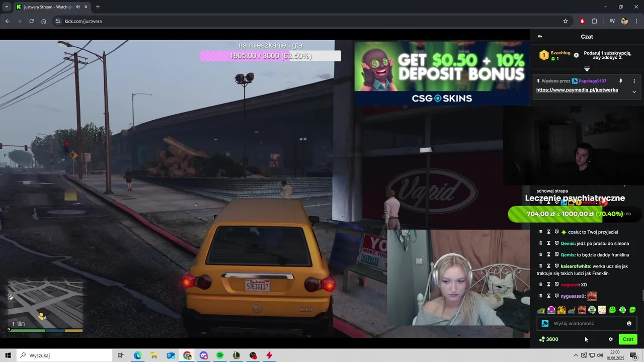Click the kaiserofwhite username in chat

click(x=576, y=266)
